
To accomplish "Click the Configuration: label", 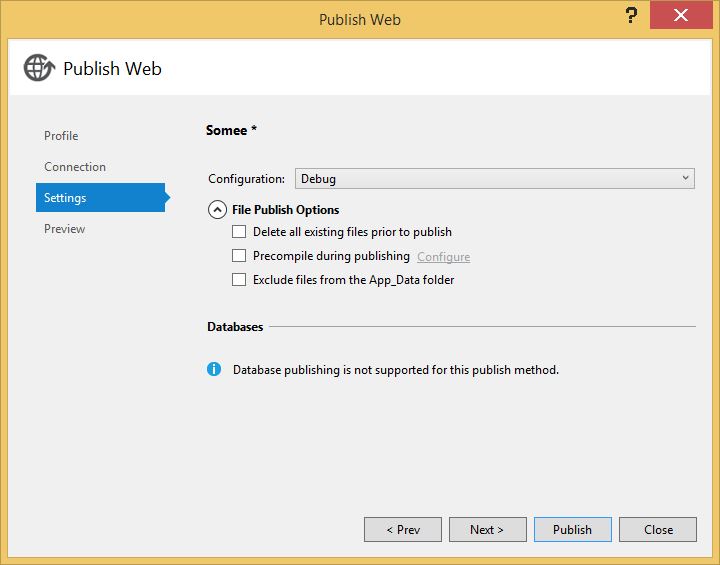I will tap(247, 179).
